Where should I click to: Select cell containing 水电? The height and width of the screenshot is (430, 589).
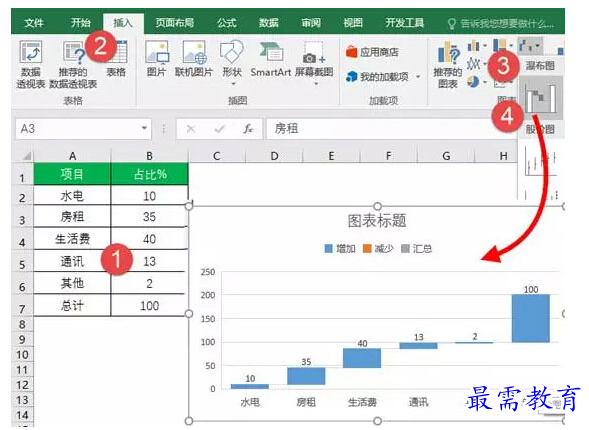click(72, 196)
